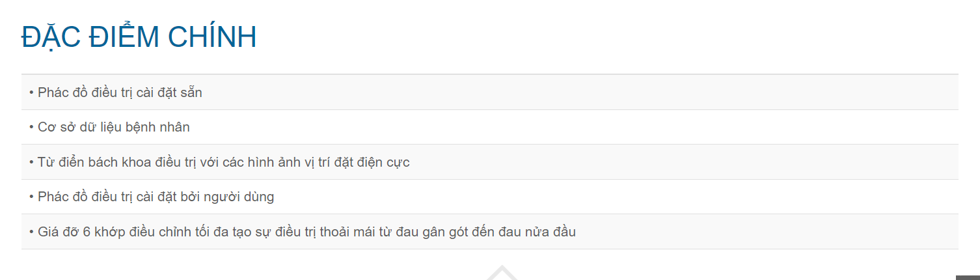
Task: Click bullet before Giá đỡ 6 khớp
Action: coord(31,232)
